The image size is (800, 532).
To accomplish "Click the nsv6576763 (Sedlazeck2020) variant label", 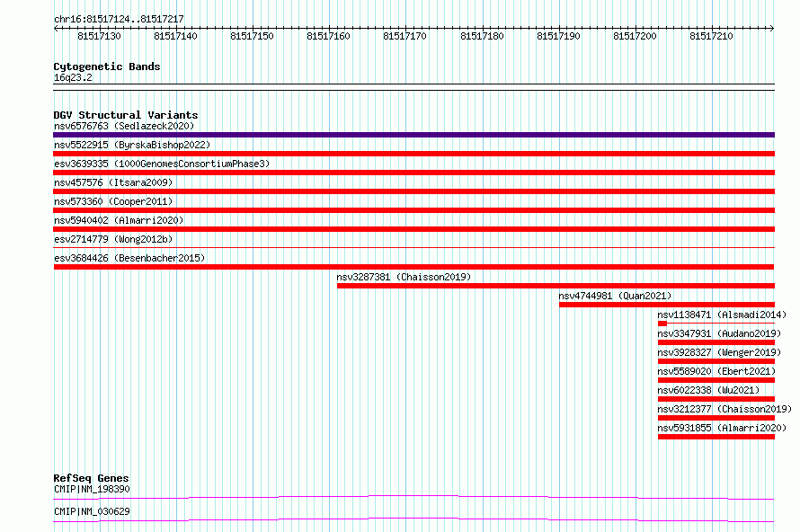I will tap(124, 126).
